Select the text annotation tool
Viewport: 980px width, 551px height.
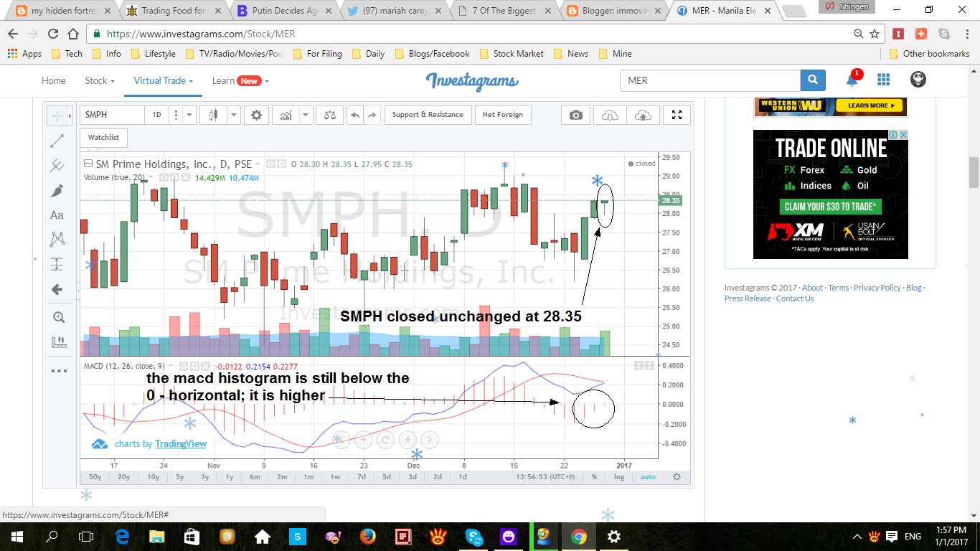(x=60, y=215)
